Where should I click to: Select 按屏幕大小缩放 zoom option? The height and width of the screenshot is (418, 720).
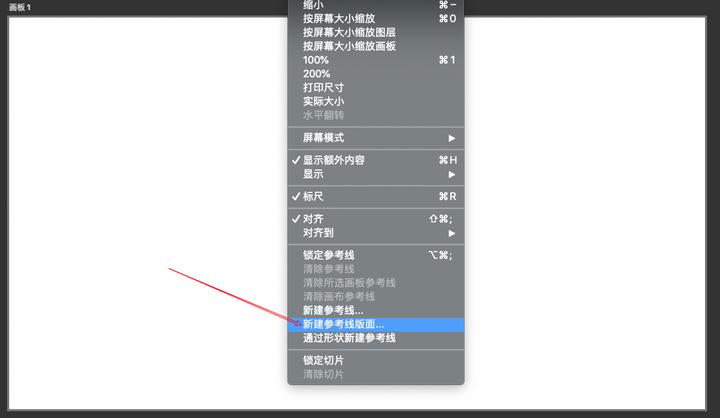[x=376, y=19]
